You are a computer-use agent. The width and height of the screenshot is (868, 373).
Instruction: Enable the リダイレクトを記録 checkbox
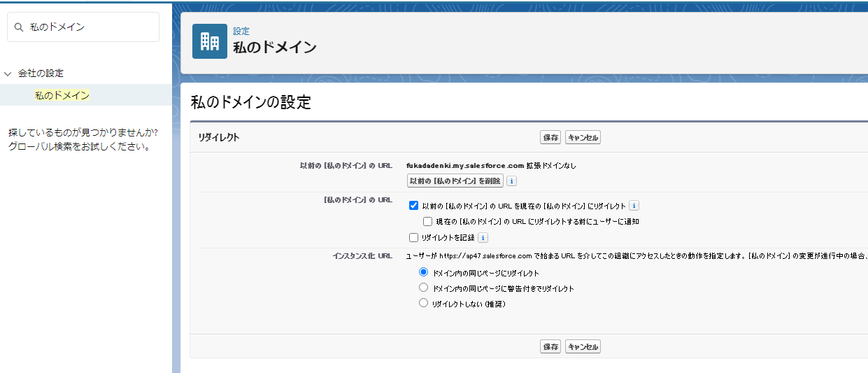(x=413, y=238)
